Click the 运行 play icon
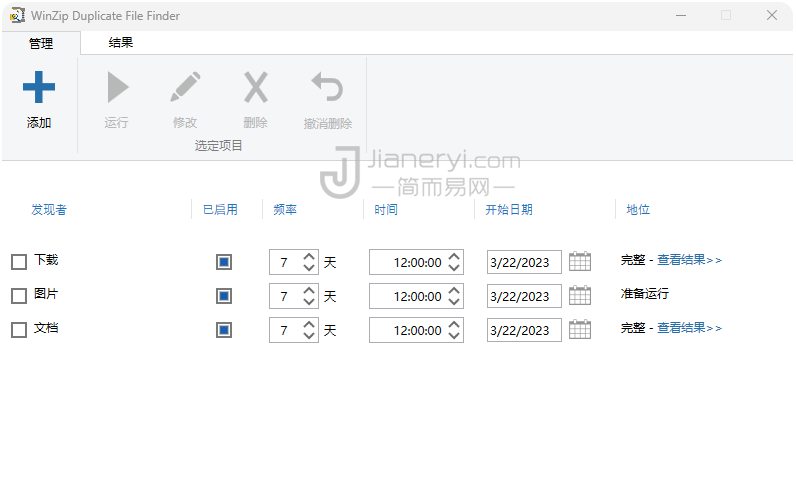 point(118,87)
